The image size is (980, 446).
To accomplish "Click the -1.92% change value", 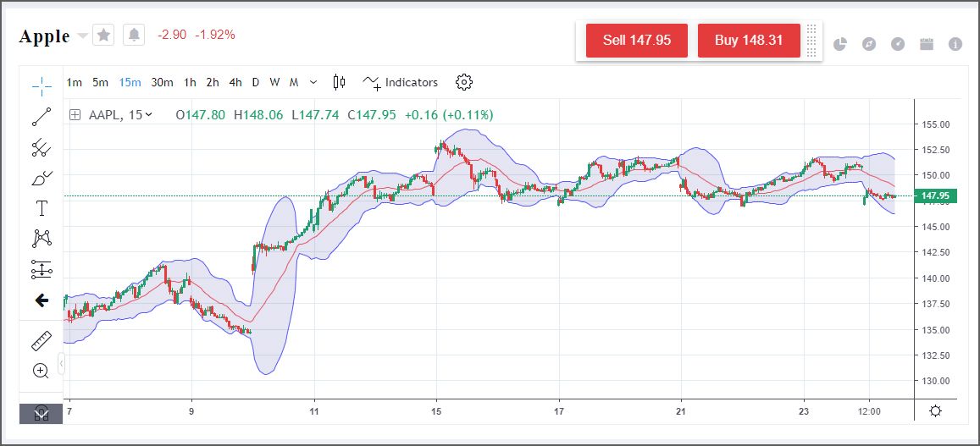I will (216, 35).
